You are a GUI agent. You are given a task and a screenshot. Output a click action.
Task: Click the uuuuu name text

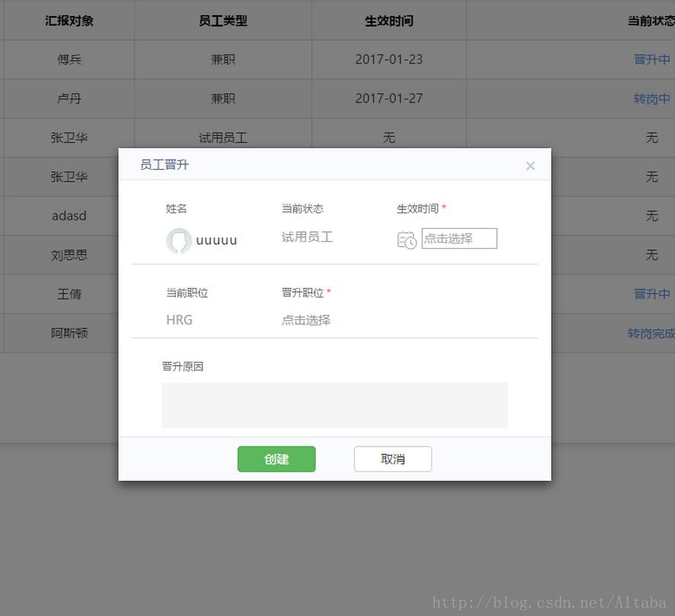coord(217,240)
